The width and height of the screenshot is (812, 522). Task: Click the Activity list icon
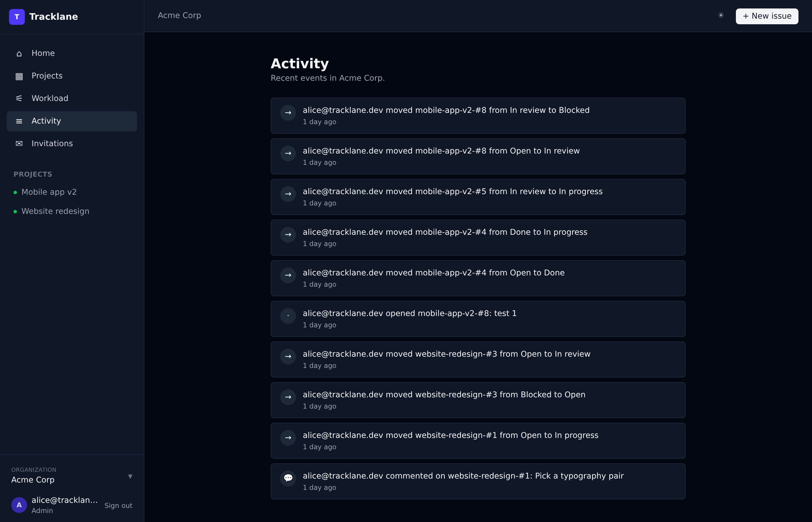[19, 121]
